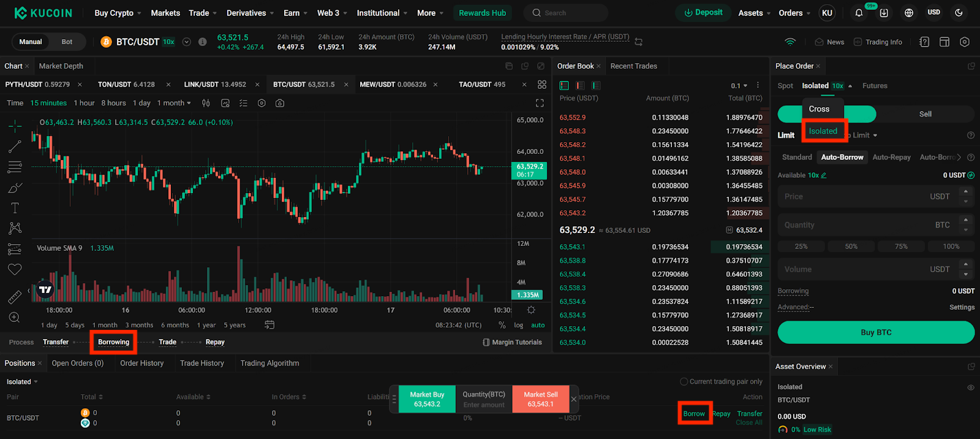Open multi-chart grid layout icon
The image size is (980, 439).
(542, 85)
